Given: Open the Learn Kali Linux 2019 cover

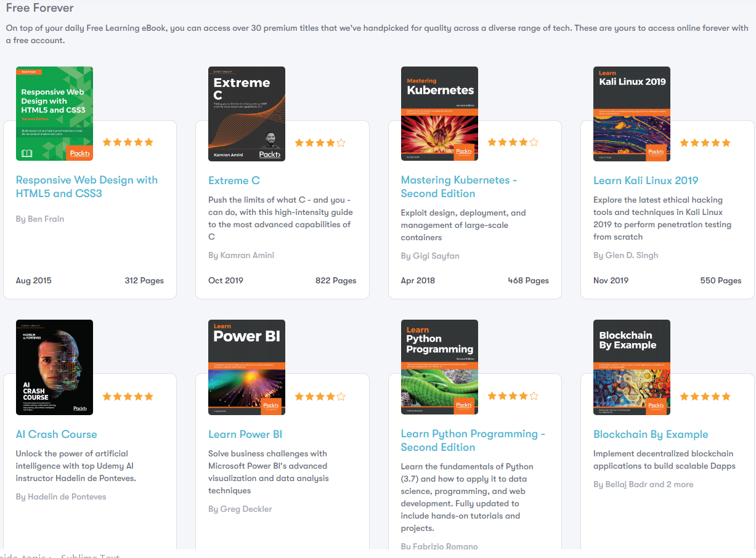Looking at the screenshot, I should tap(632, 114).
